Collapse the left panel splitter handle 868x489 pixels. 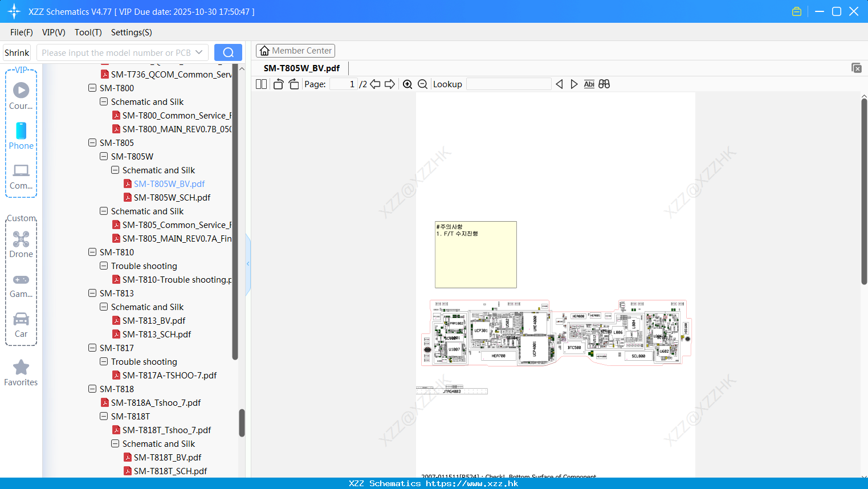coord(248,264)
